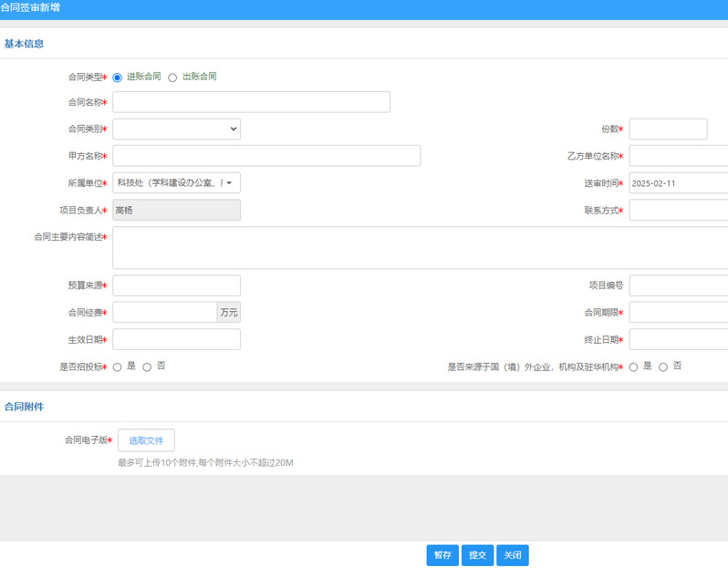The image size is (728, 568).
Task: Choose 是 for 是否招投标
Action: [118, 367]
